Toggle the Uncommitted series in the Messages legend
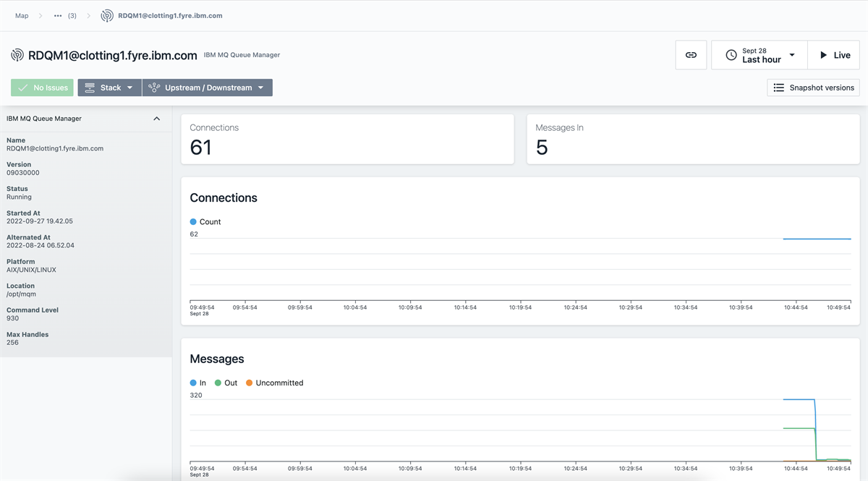This screenshot has height=481, width=868. (x=274, y=383)
